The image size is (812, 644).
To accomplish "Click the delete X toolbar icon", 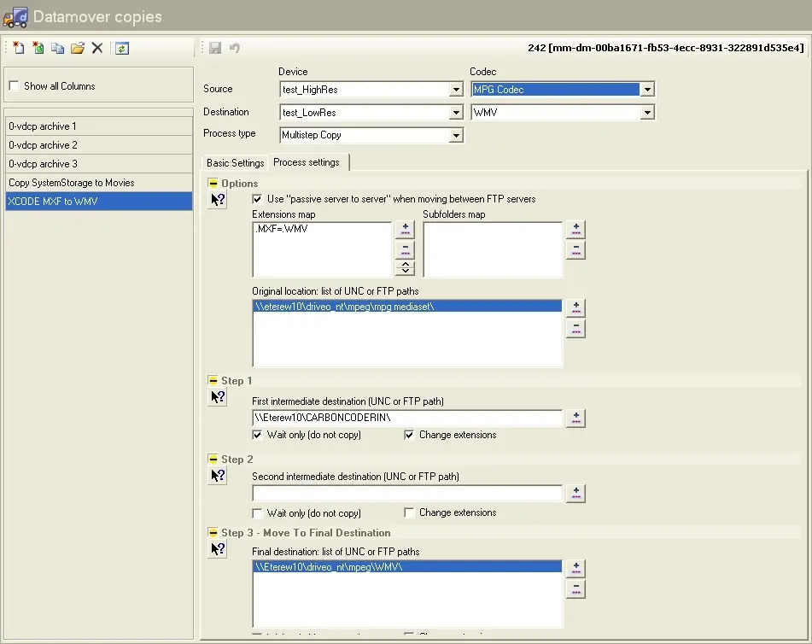I will pos(97,49).
